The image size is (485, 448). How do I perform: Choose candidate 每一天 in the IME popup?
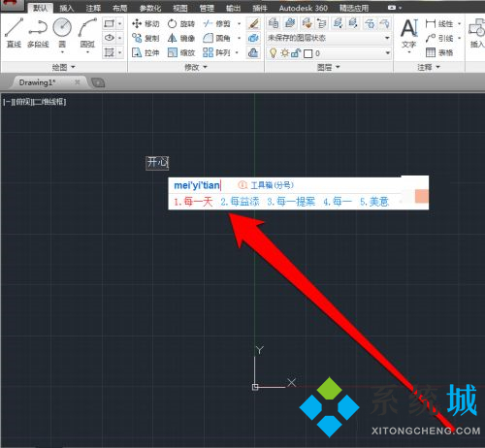click(x=193, y=202)
